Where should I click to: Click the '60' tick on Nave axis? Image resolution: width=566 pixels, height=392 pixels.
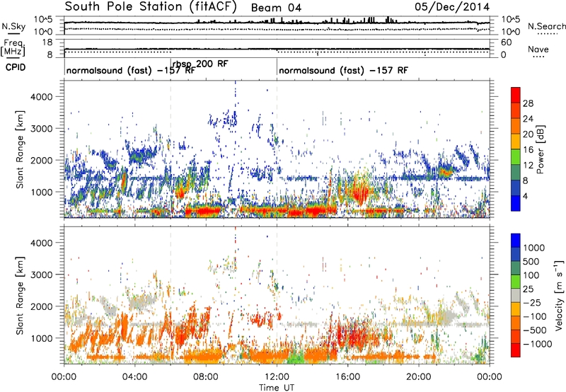coord(506,42)
